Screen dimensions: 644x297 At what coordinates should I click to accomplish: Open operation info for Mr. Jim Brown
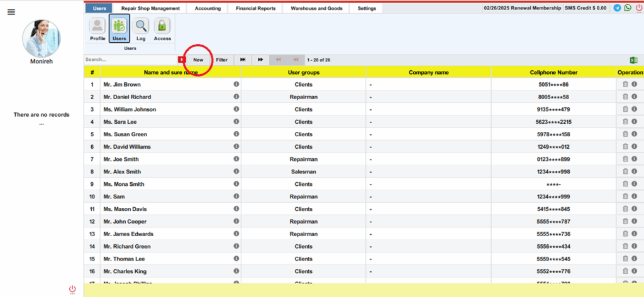coord(634,84)
